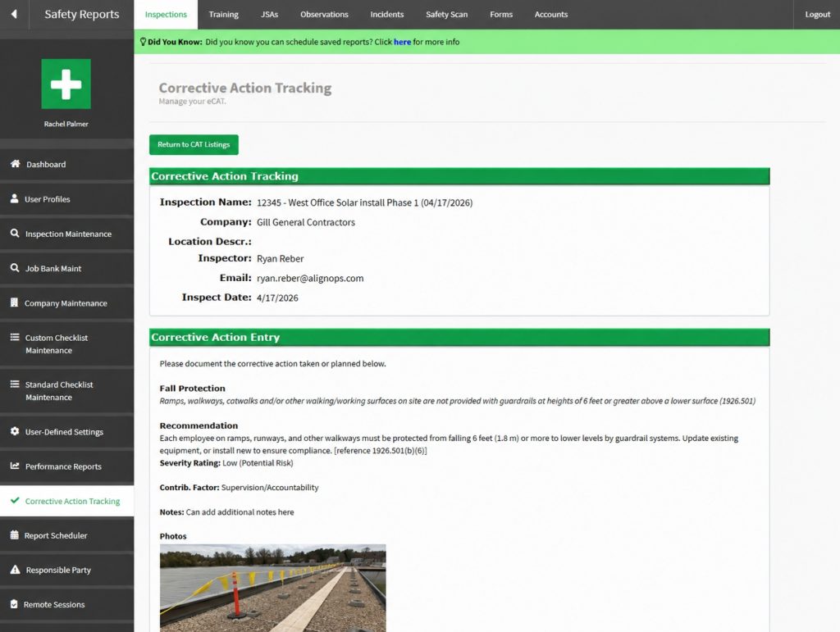Open the JSAs tab

[269, 15]
